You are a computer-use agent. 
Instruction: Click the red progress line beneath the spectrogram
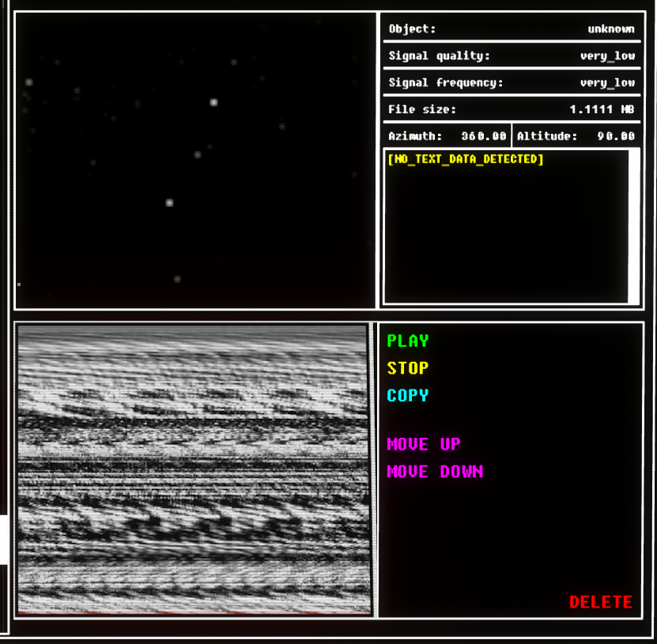pyautogui.click(x=194, y=613)
